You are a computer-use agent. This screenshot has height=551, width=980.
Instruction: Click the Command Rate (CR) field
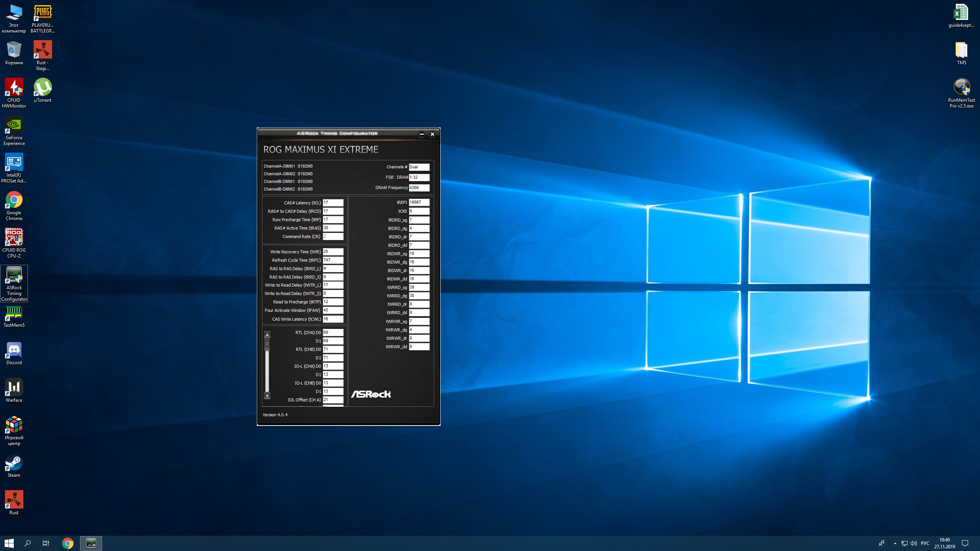[333, 236]
